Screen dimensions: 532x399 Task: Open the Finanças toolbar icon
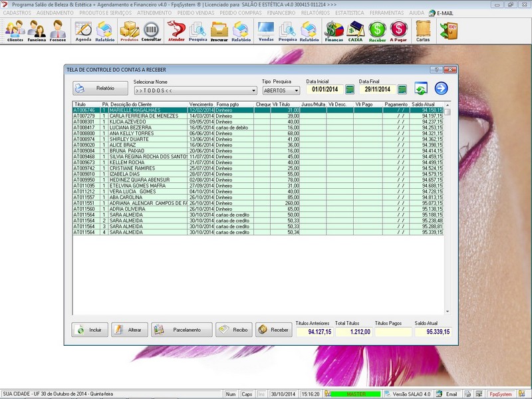point(334,31)
